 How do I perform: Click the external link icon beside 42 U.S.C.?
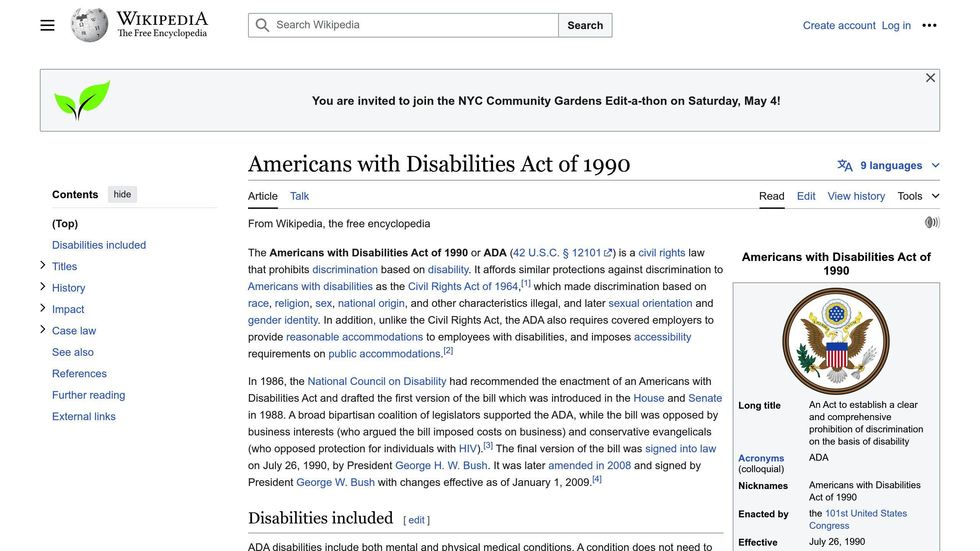coord(608,252)
